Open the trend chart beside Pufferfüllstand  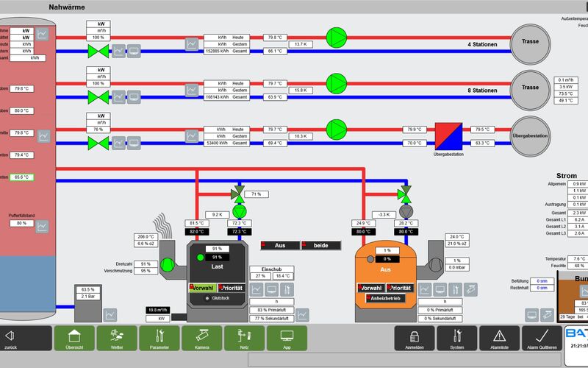(x=42, y=227)
